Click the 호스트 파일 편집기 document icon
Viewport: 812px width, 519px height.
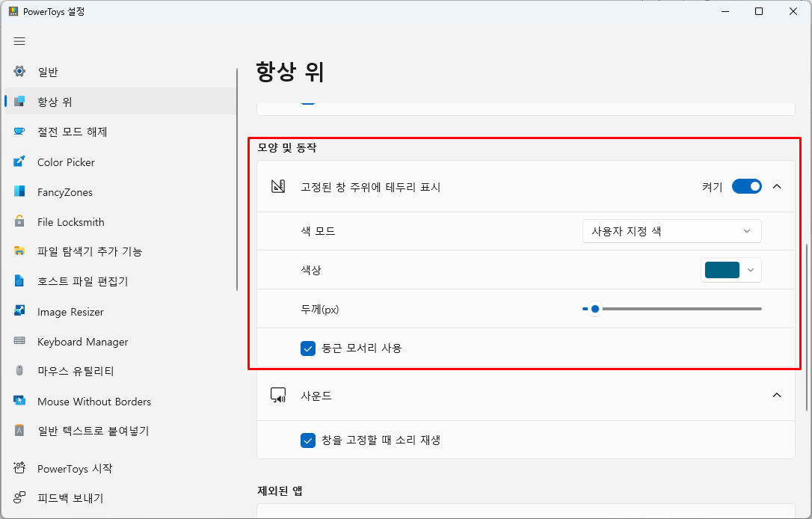pos(19,280)
